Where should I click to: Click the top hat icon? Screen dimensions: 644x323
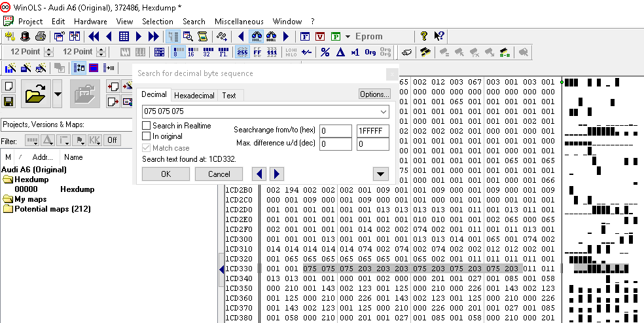[x=25, y=37]
